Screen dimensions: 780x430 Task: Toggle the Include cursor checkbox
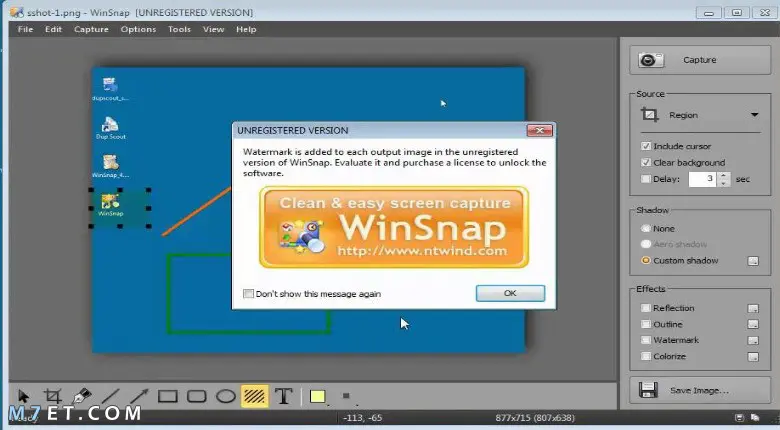646,146
